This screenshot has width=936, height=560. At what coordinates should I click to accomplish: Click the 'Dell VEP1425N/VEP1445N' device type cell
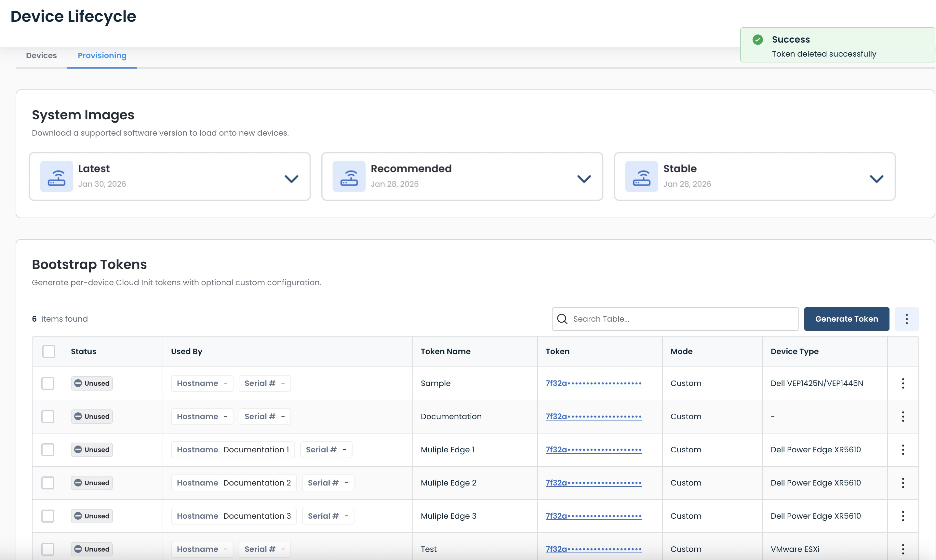click(x=817, y=383)
